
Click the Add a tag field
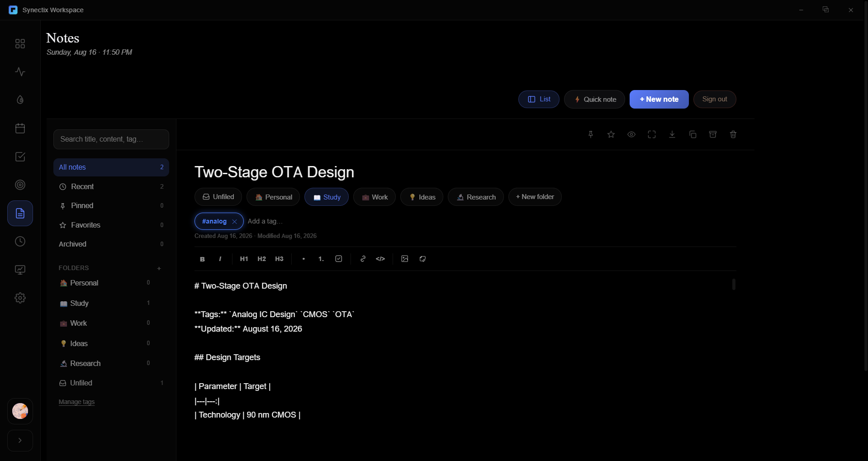(265, 221)
